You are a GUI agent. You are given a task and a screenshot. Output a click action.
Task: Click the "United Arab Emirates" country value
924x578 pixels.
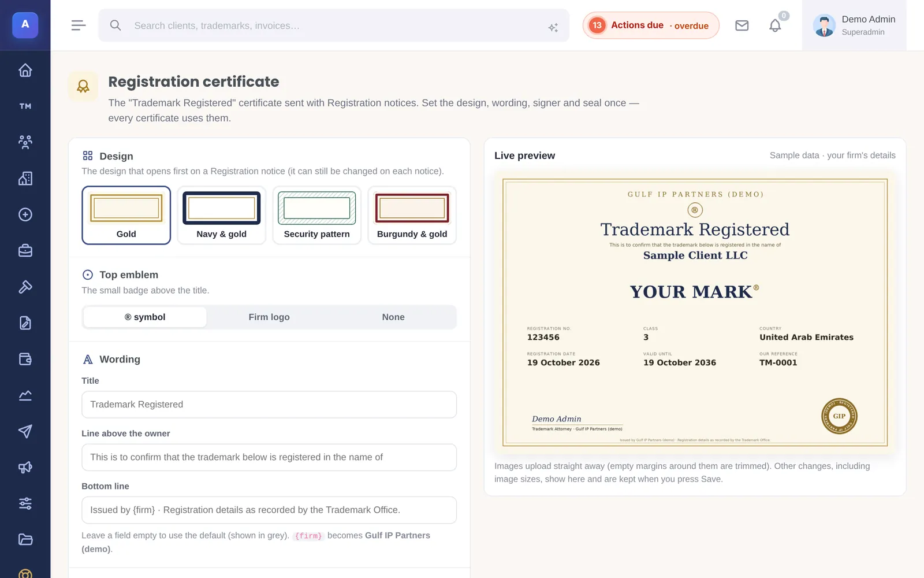(x=806, y=338)
